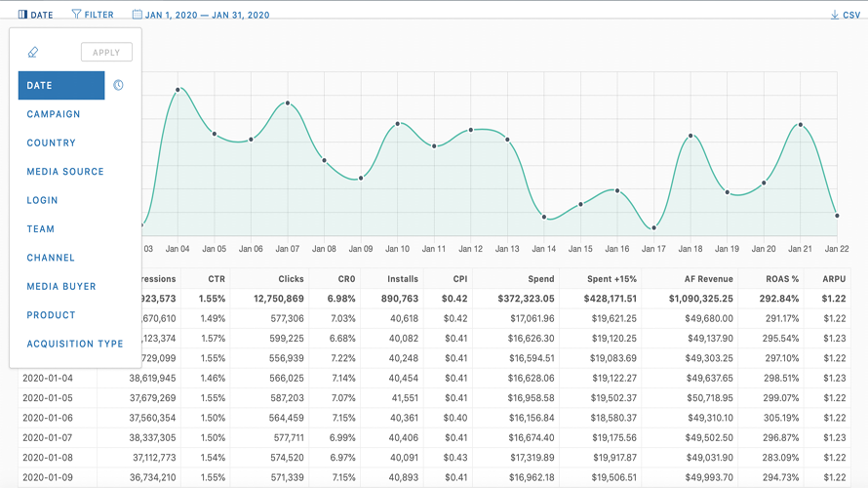Click the chart data point at Jan 04
Screen dimensions: 868x488
(178, 90)
